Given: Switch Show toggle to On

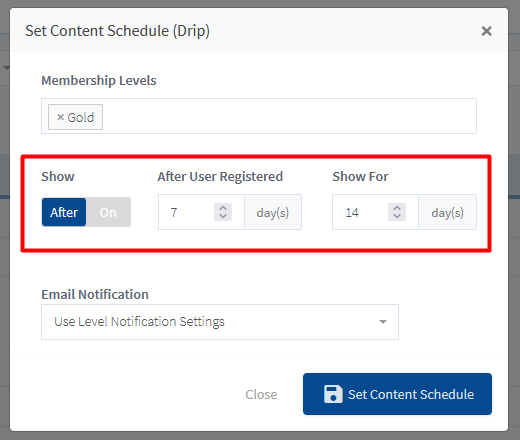Looking at the screenshot, I should pyautogui.click(x=108, y=212).
